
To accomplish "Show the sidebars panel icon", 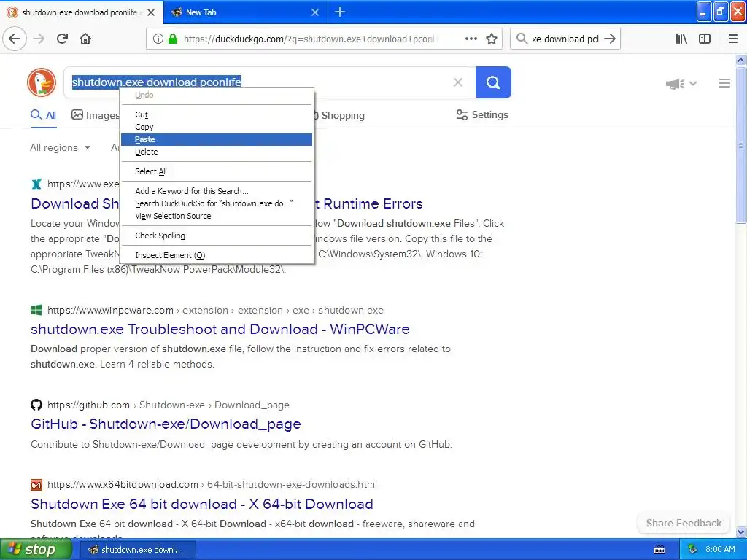I will click(705, 39).
